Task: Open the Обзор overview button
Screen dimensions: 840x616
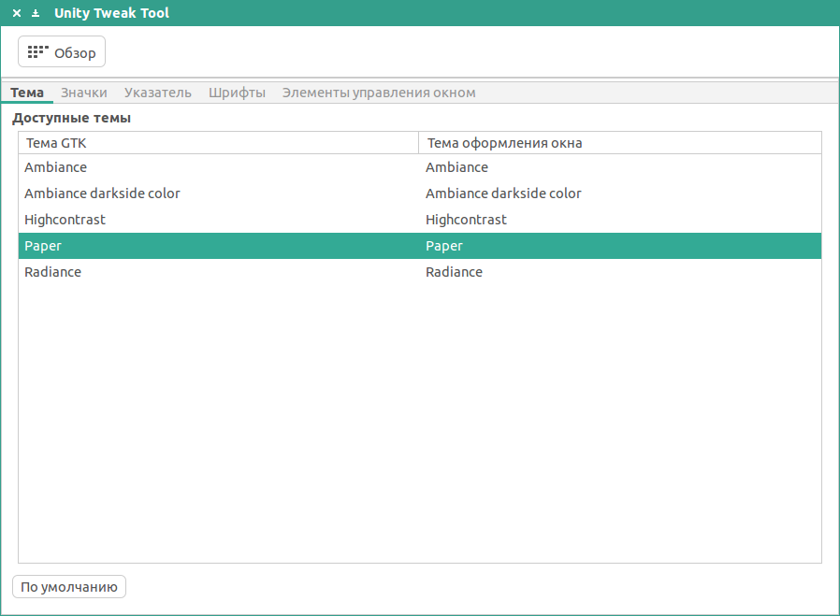Action: coord(62,52)
